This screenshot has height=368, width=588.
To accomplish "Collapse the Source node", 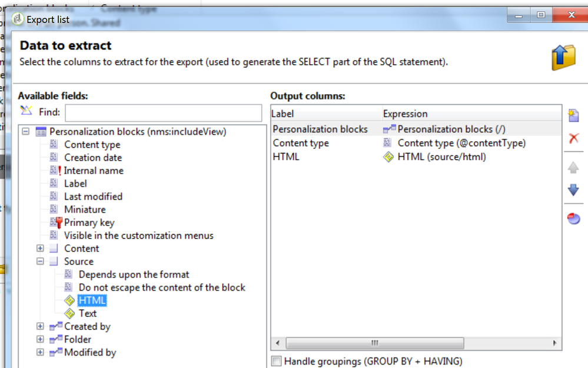I will [40, 261].
